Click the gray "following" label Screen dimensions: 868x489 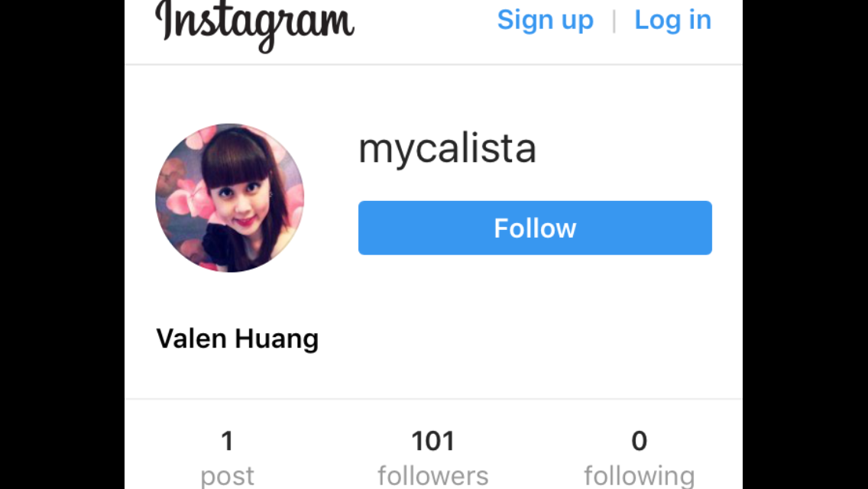640,476
